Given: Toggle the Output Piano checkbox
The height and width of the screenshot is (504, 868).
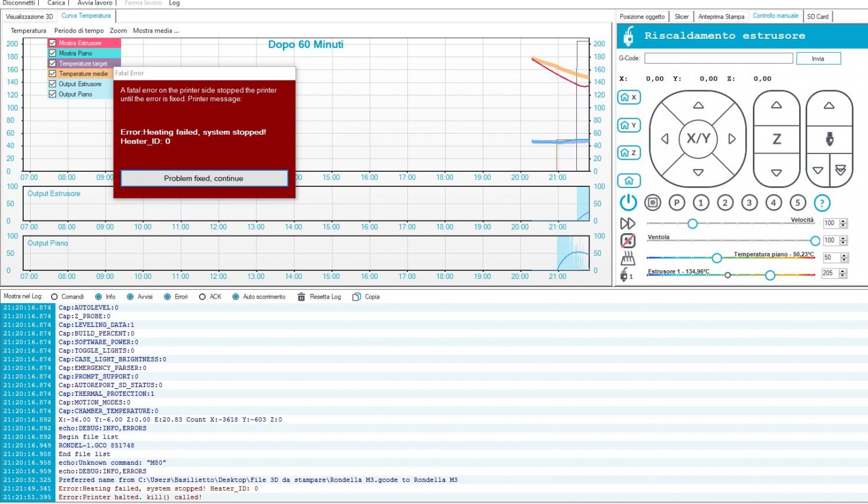Looking at the screenshot, I should click(53, 94).
